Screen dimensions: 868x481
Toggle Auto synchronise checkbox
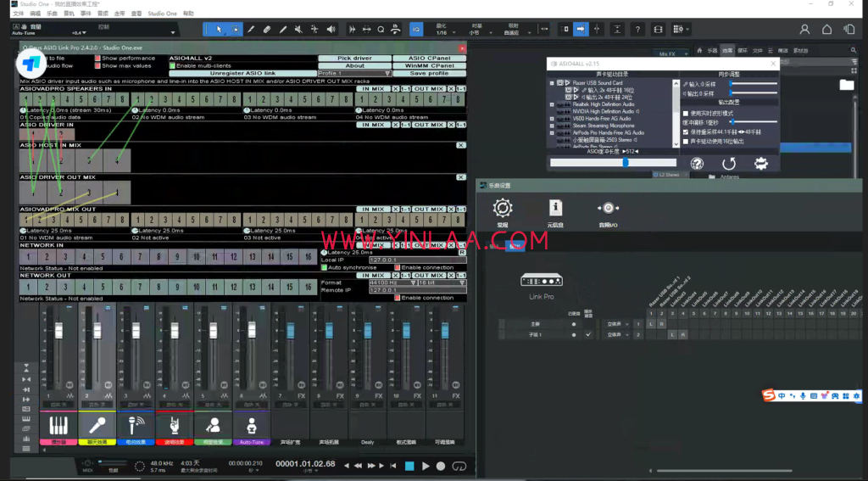pyautogui.click(x=325, y=268)
